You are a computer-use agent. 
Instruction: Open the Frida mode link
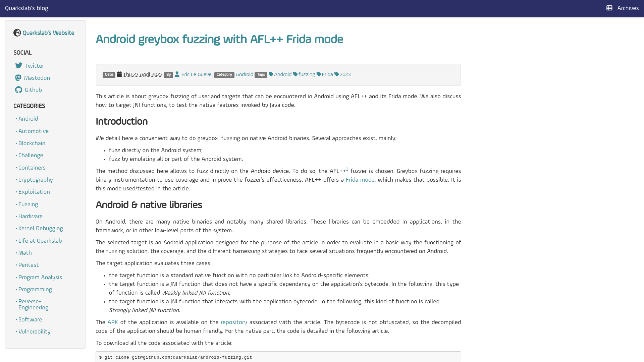pos(360,180)
